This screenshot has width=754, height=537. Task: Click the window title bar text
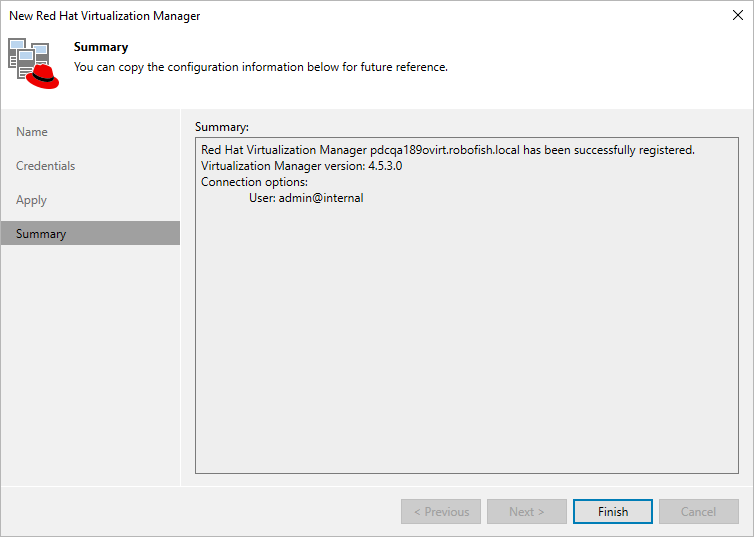pyautogui.click(x=105, y=16)
